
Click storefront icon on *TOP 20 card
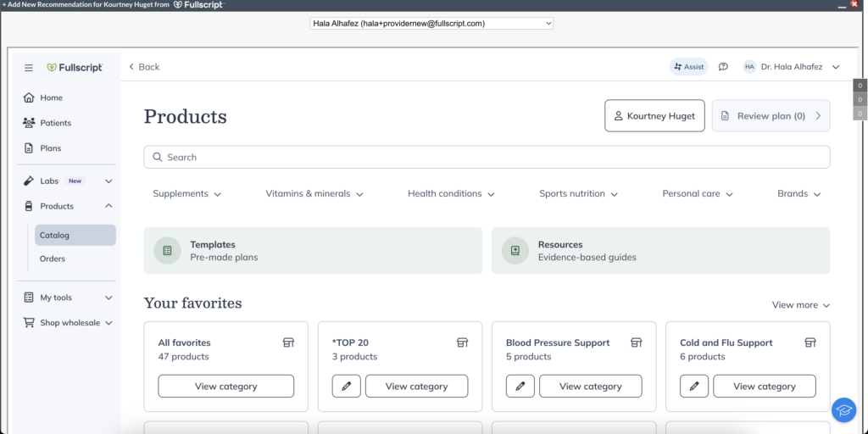click(x=462, y=342)
